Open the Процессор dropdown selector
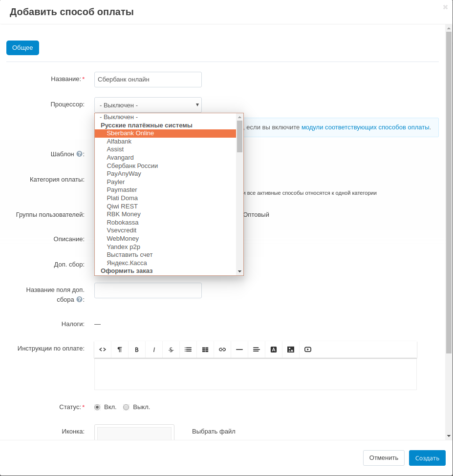This screenshot has height=476, width=453. coord(148,105)
